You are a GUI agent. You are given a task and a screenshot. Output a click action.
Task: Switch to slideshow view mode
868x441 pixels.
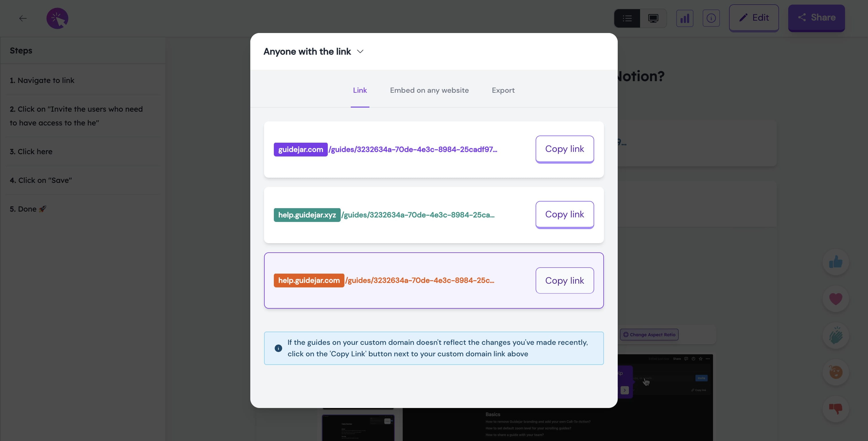coord(653,18)
